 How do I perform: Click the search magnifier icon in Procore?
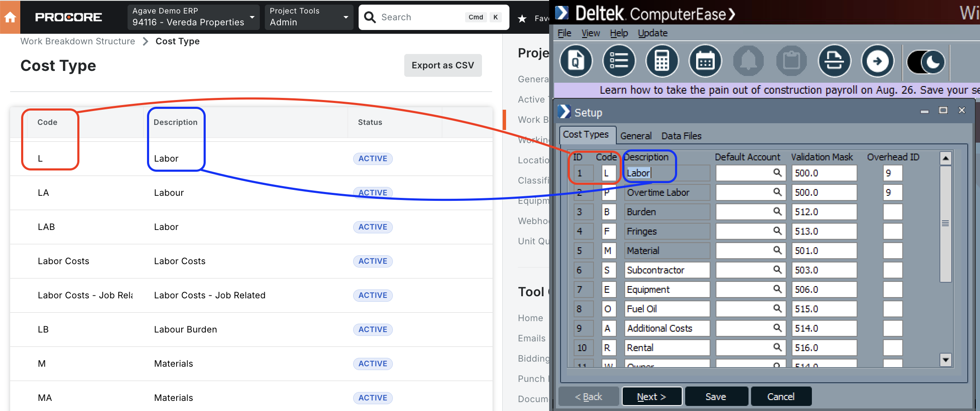click(370, 17)
